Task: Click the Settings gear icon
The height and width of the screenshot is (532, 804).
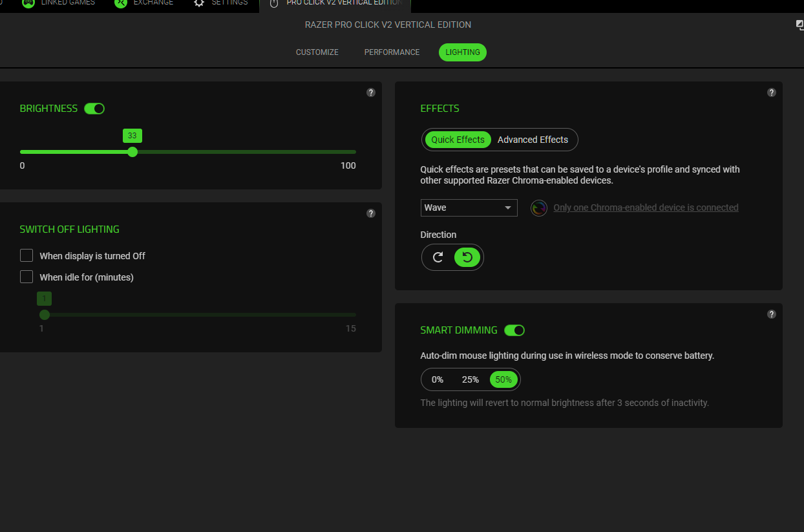Action: [x=199, y=3]
